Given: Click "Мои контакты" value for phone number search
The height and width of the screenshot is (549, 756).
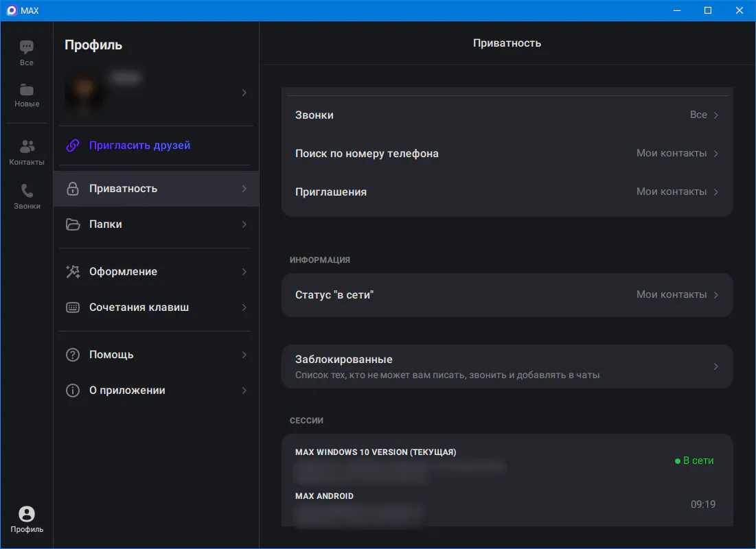Looking at the screenshot, I should (x=671, y=153).
